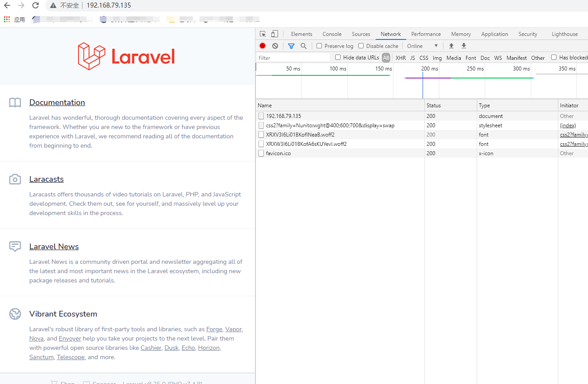Open the Application tab
Viewport: 588px width, 384px height.
(x=495, y=34)
